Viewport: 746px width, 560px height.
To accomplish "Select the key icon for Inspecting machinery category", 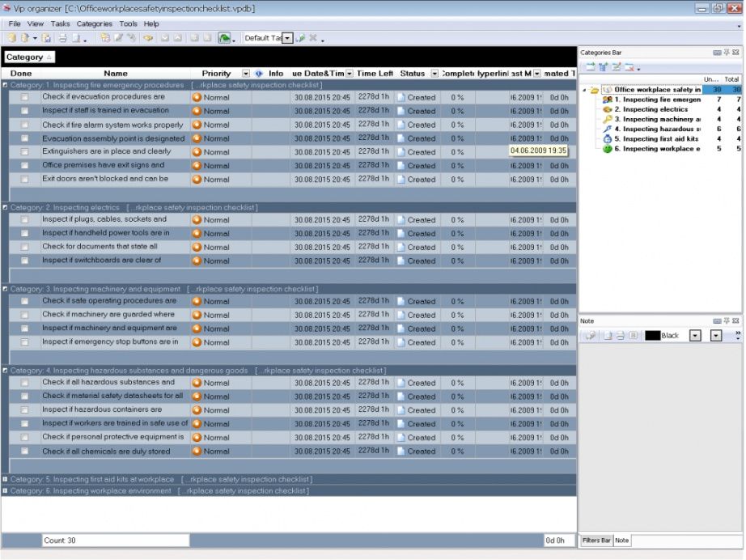I will [608, 119].
